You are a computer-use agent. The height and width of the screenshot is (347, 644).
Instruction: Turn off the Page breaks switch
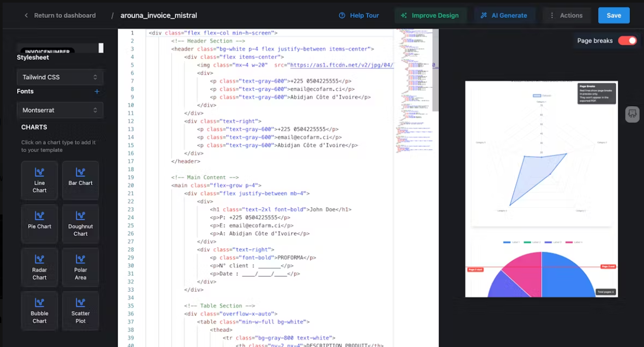click(627, 41)
